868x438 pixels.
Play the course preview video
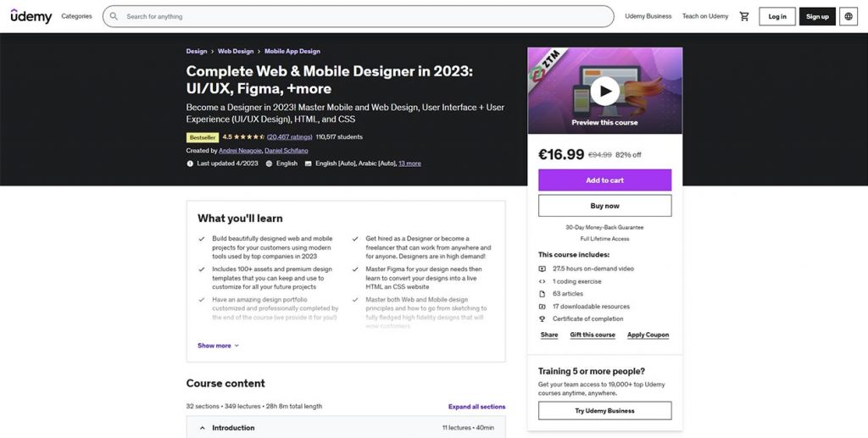(604, 91)
